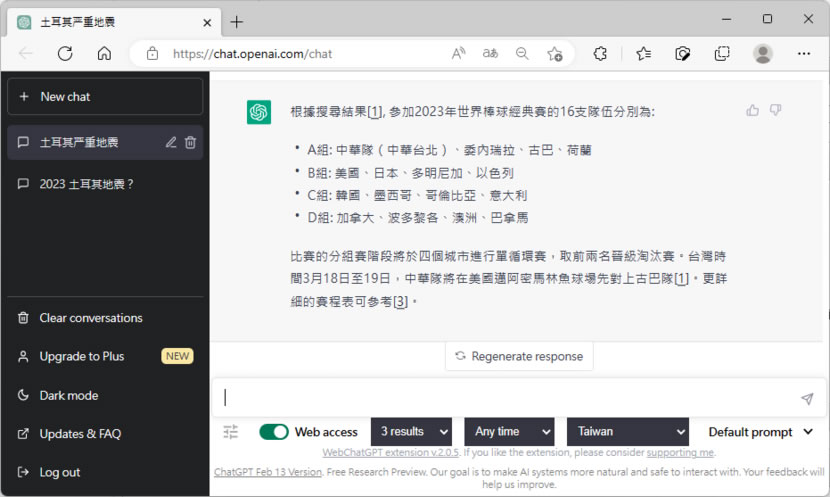Expand the Default prompt dropdown

click(x=761, y=432)
